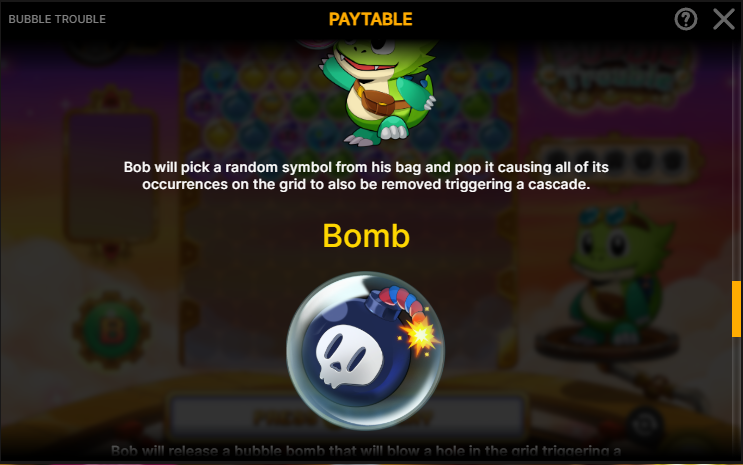Click the blurred dotted meter panel on right

(614, 160)
